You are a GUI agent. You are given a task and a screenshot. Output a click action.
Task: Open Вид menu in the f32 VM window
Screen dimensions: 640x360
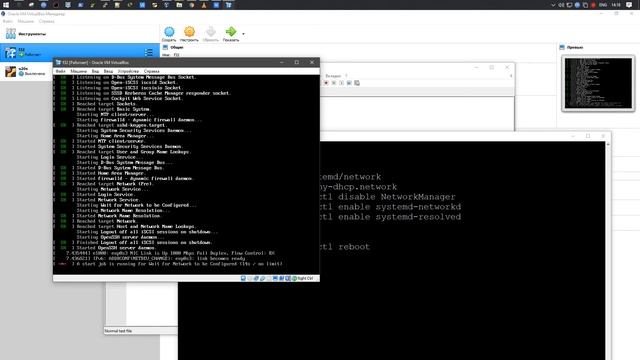[95, 71]
